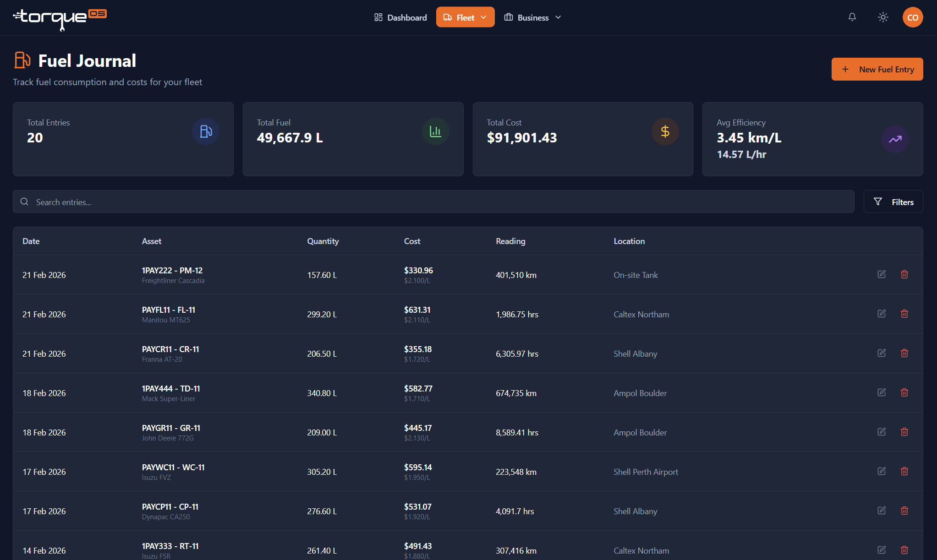This screenshot has height=560, width=937.
Task: Delete the 1PAY333 - RT-11 entry
Action: (x=904, y=550)
